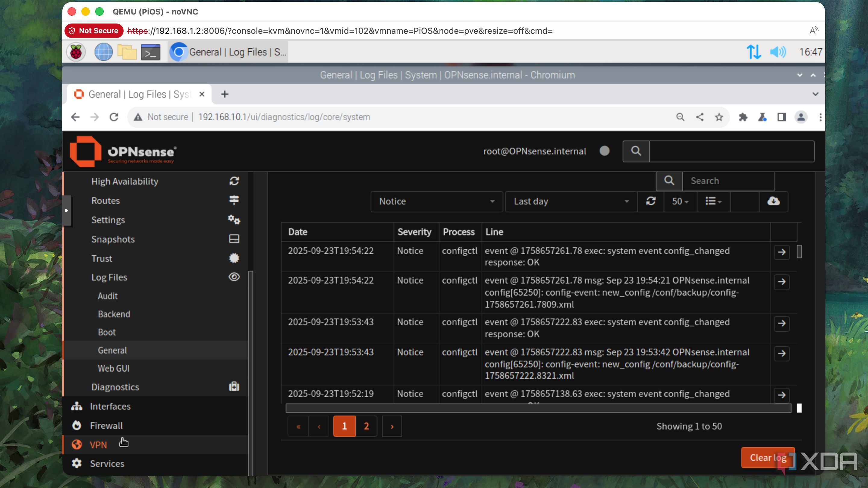Viewport: 868px width, 488px height.
Task: Open the Audit log page
Action: (x=108, y=296)
